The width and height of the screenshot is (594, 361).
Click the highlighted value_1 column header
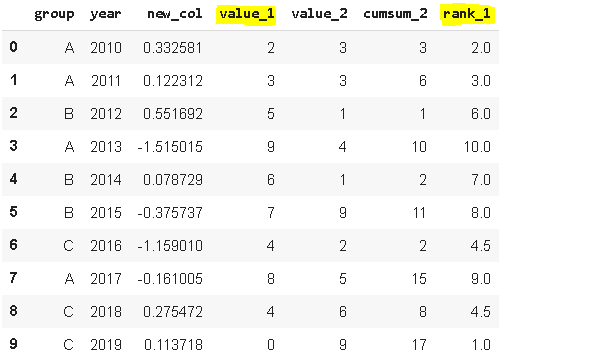coord(246,14)
